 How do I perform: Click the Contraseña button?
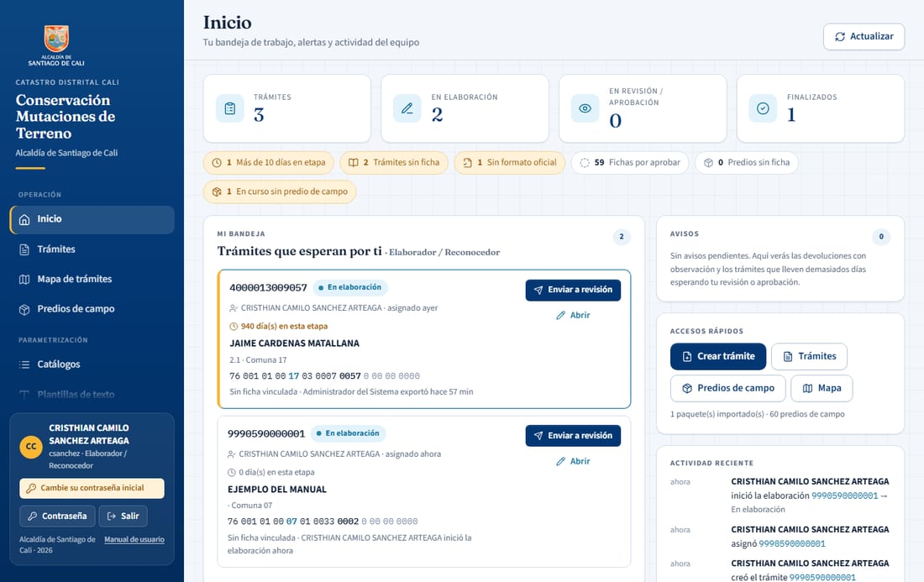(x=57, y=516)
